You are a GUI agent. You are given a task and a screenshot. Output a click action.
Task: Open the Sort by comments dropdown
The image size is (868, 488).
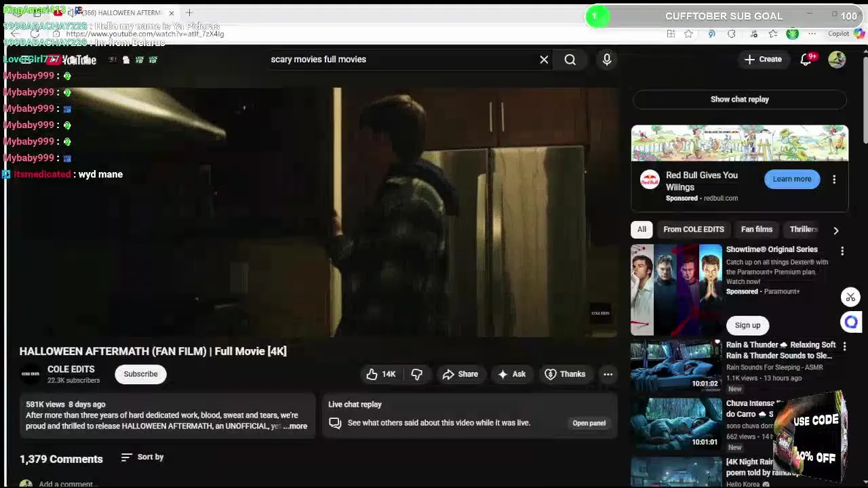142,457
